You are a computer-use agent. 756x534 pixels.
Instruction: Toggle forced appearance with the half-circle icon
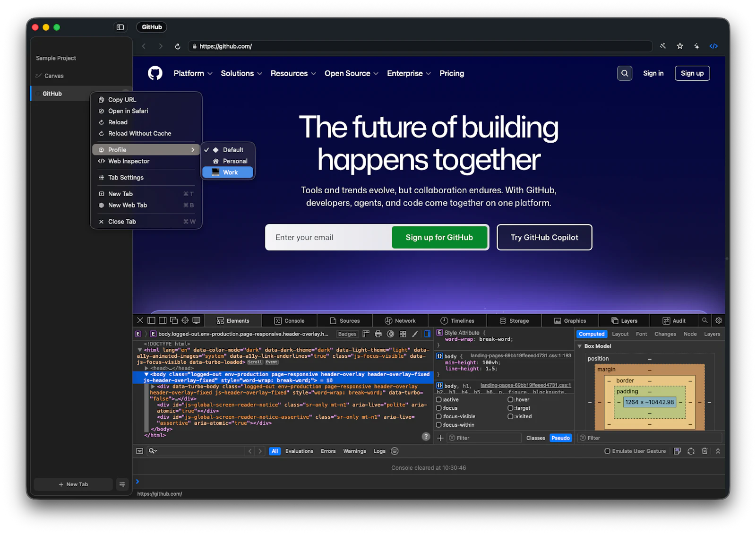tap(390, 334)
